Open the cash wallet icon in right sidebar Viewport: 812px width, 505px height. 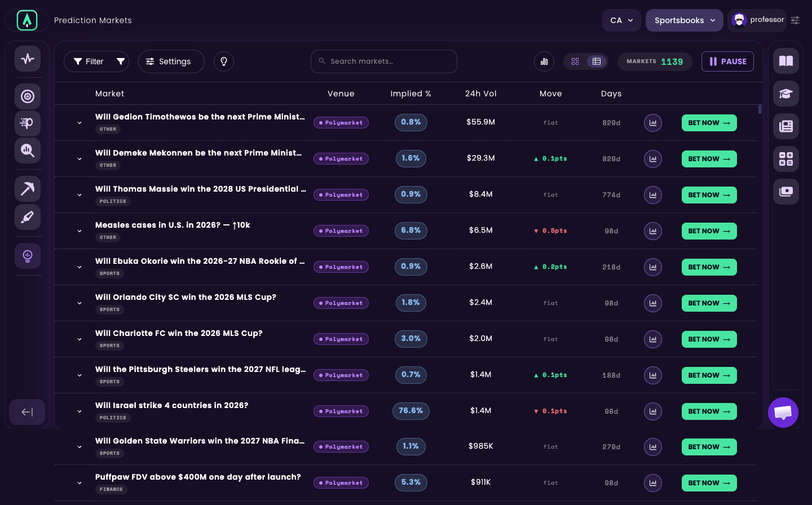click(786, 192)
